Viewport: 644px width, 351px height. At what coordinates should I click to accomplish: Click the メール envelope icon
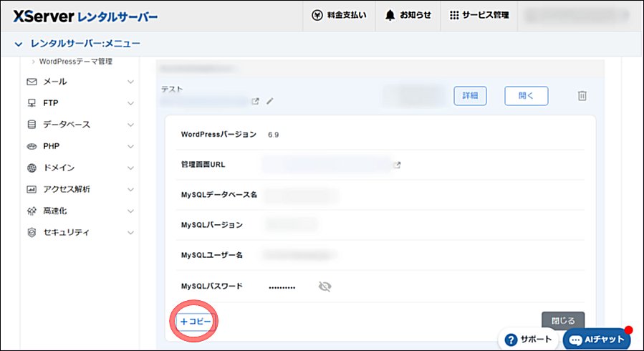click(x=32, y=82)
